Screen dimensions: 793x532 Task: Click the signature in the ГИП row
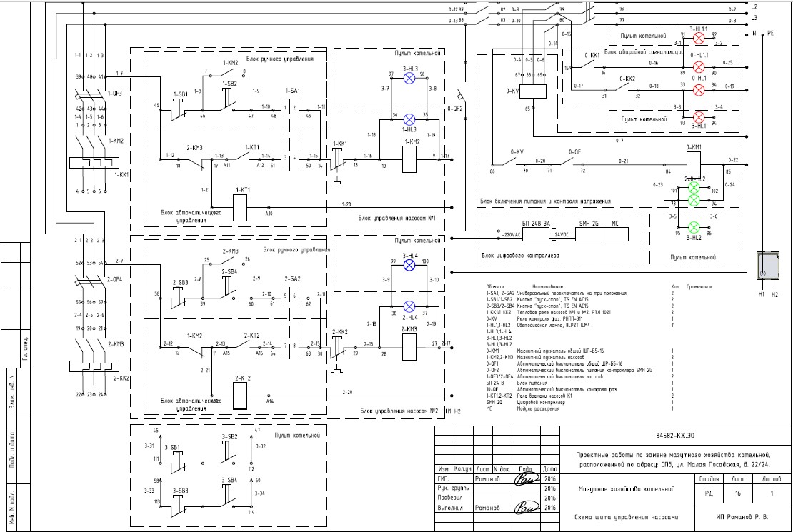pos(526,479)
